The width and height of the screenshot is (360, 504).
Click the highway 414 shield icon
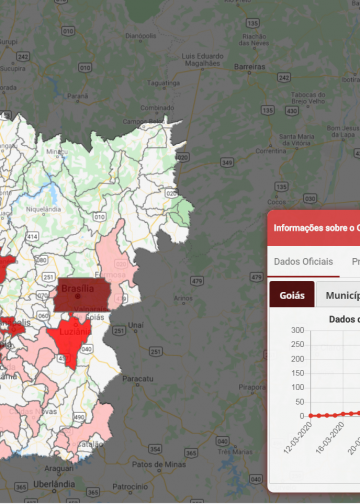point(32,237)
